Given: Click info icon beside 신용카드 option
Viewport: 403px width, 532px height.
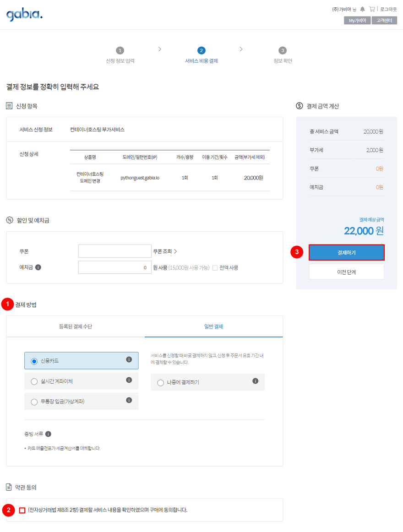Looking at the screenshot, I should coord(129,359).
